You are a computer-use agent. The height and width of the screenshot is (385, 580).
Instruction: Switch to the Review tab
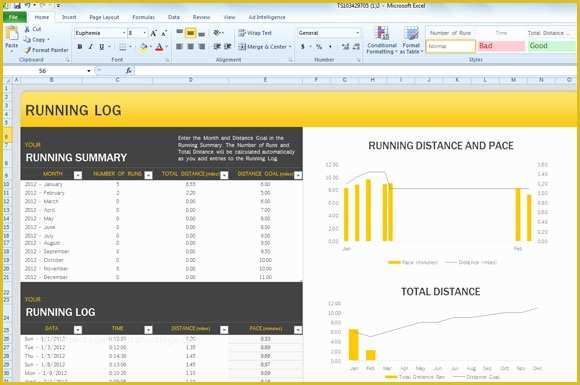pyautogui.click(x=201, y=17)
